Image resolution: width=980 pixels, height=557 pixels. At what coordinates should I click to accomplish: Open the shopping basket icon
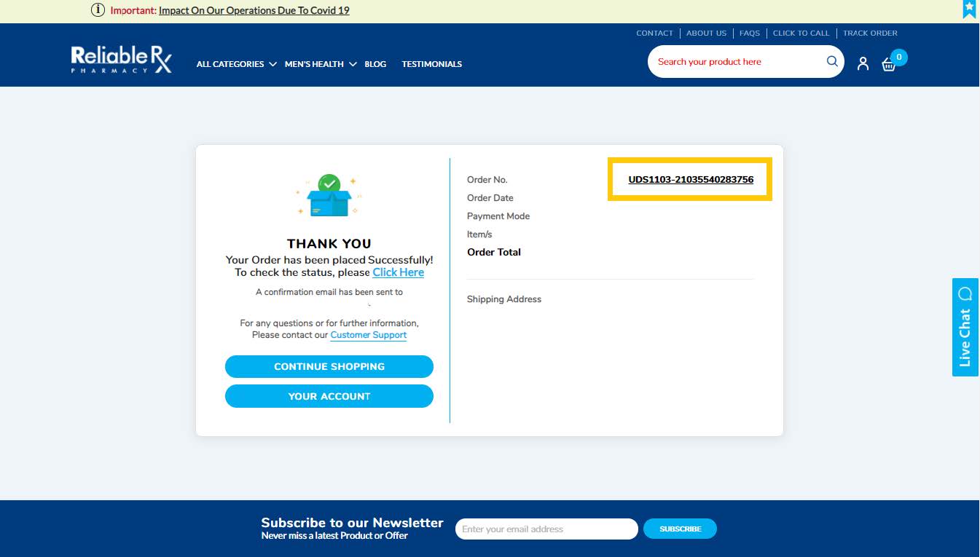tap(889, 64)
